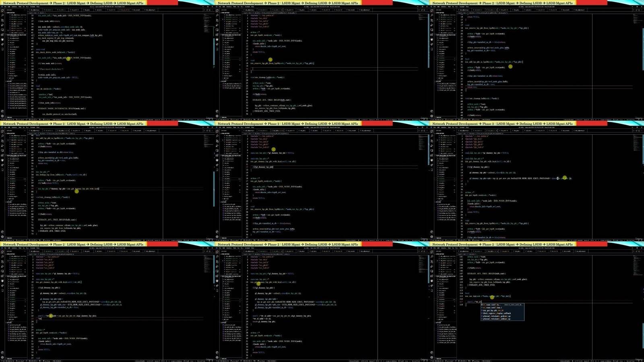Viewport: 644px width, 362px height.
Task: Click the isis_check_delete_node_info function definition line
Action: coord(56,52)
